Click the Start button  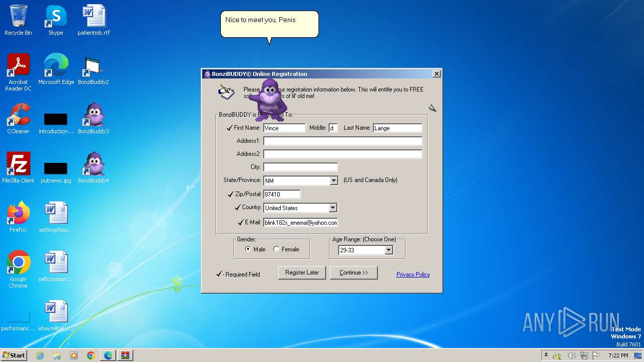point(14,355)
